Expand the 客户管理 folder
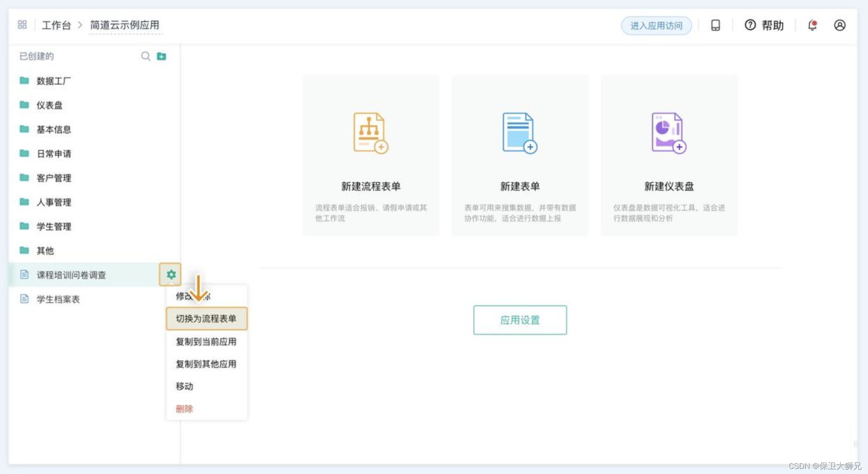Image resolution: width=868 pixels, height=474 pixels. click(x=53, y=178)
